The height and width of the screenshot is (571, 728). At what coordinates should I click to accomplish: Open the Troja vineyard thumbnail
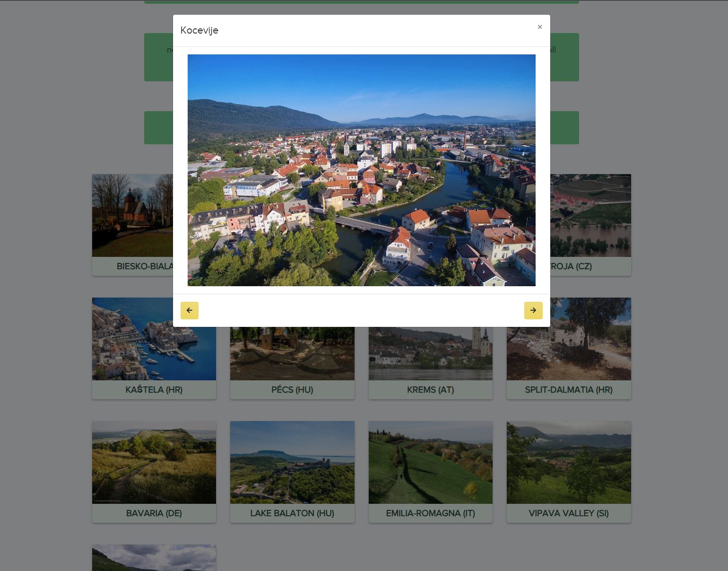coord(590,215)
